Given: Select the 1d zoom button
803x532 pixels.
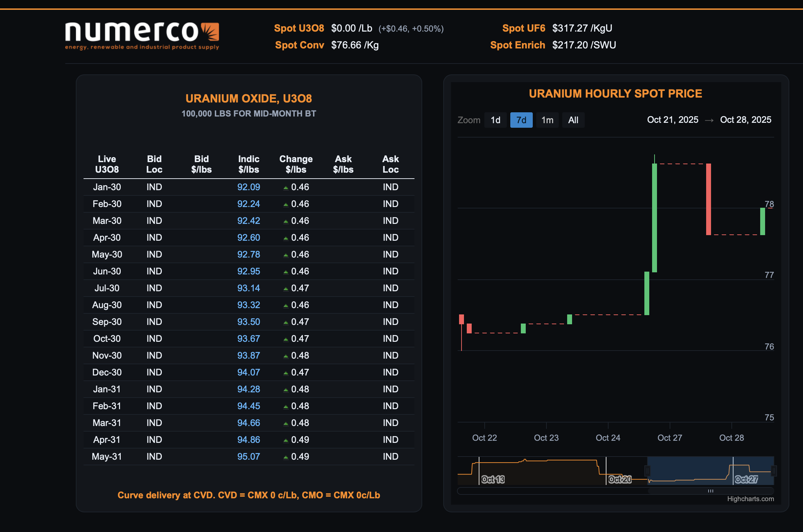Looking at the screenshot, I should point(495,120).
